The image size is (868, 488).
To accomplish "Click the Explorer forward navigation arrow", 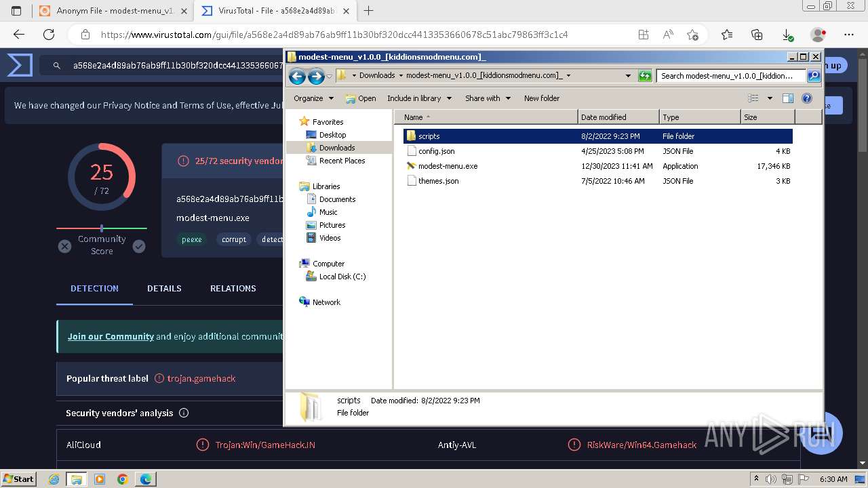I will coord(316,76).
